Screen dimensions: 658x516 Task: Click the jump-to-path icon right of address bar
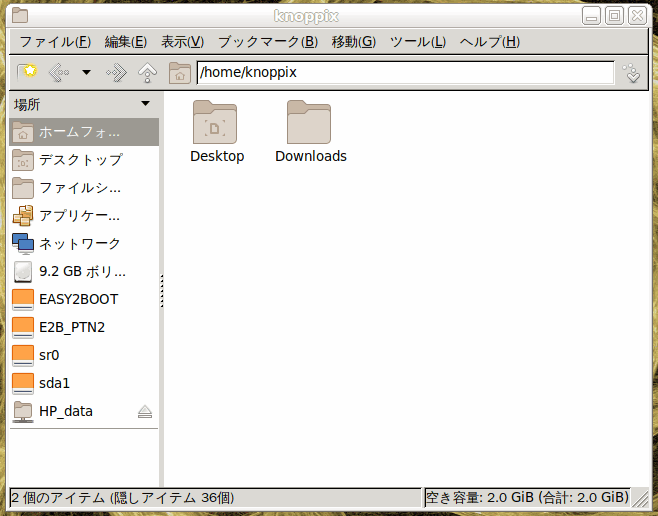click(x=632, y=73)
